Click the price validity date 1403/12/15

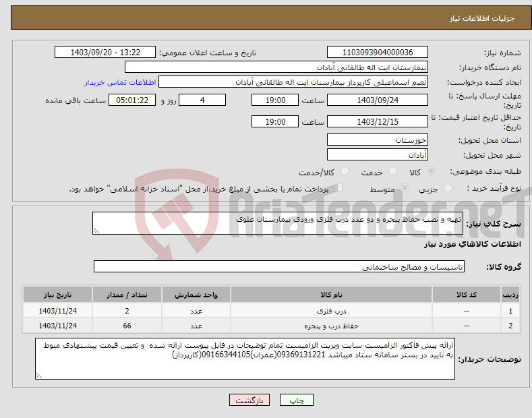tap(378, 121)
